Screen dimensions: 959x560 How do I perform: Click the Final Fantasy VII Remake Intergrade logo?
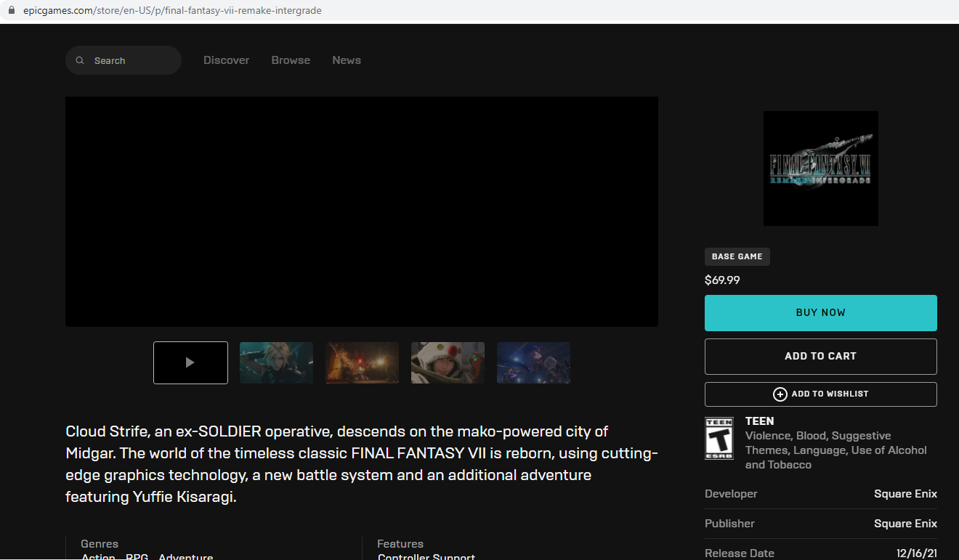coord(821,169)
